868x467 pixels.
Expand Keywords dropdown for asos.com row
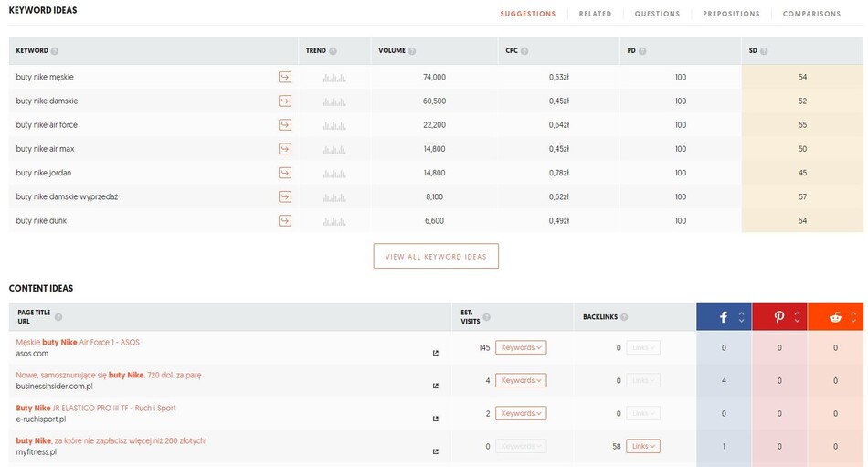pyautogui.click(x=521, y=347)
